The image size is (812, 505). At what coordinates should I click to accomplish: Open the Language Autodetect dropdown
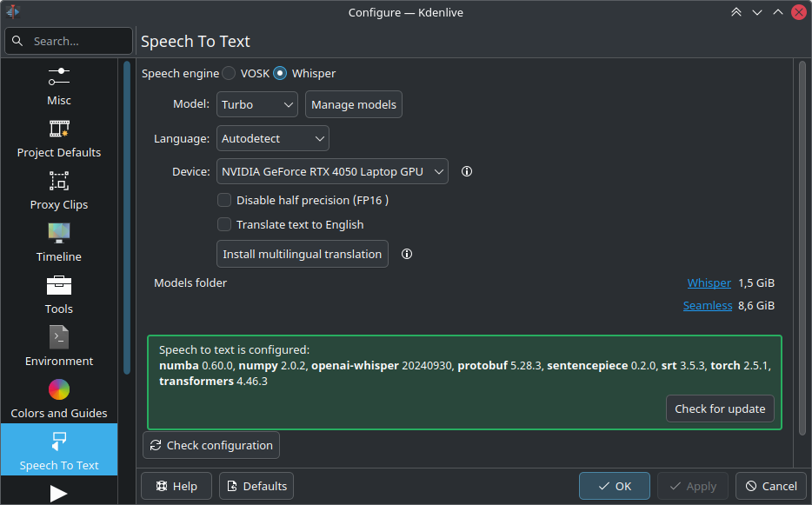coord(272,138)
